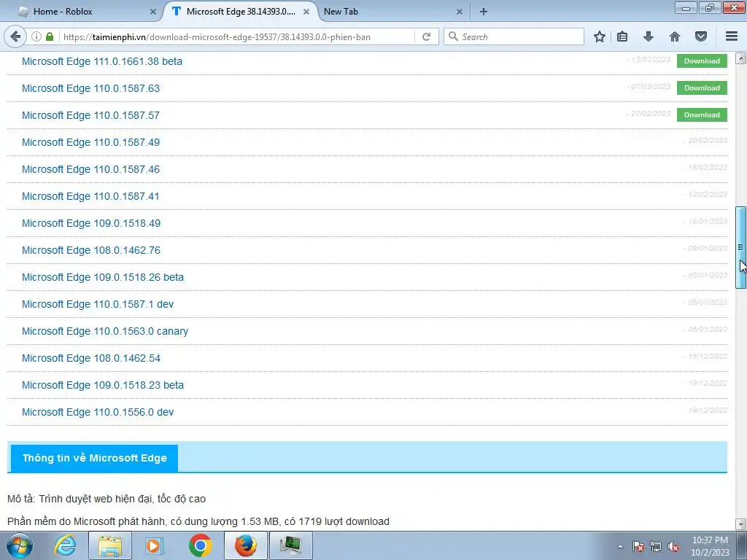The image size is (747, 560).
Task: Close the New Tab tab
Action: [x=460, y=12]
